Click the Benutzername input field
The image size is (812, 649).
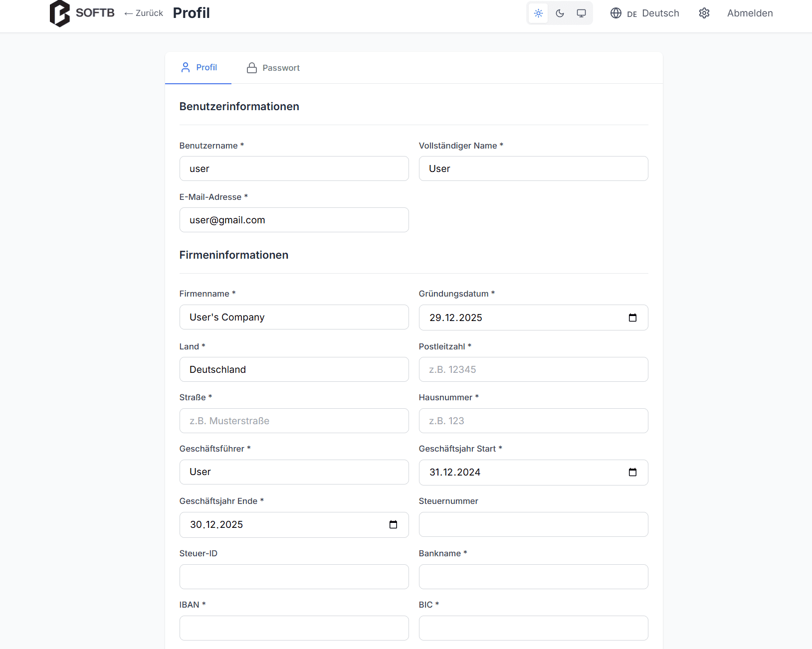coord(294,169)
